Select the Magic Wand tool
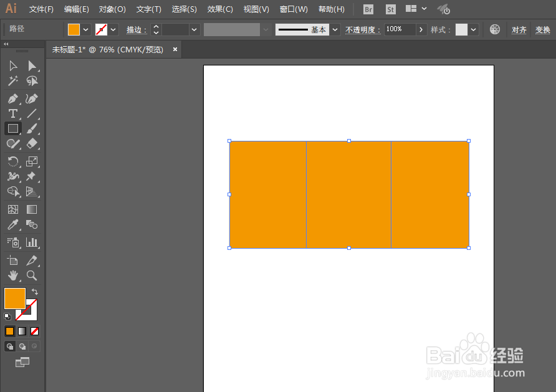Screen dimensions: 556x392 point(13,81)
